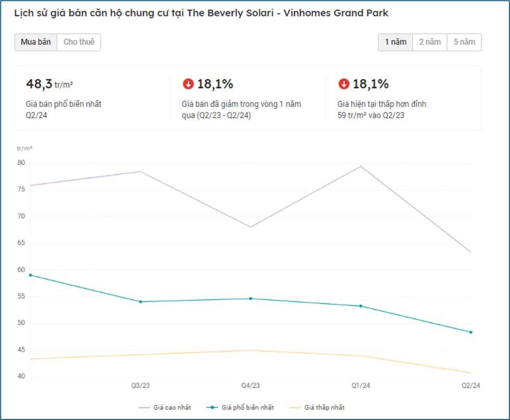Click the 60 y-axis label
This screenshot has height=420, width=510.
21,270
